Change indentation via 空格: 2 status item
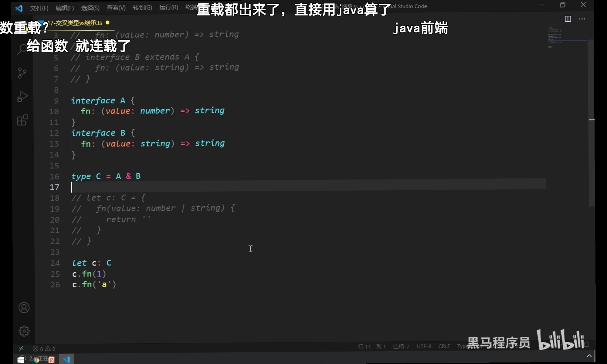The image size is (607, 364). point(401,346)
